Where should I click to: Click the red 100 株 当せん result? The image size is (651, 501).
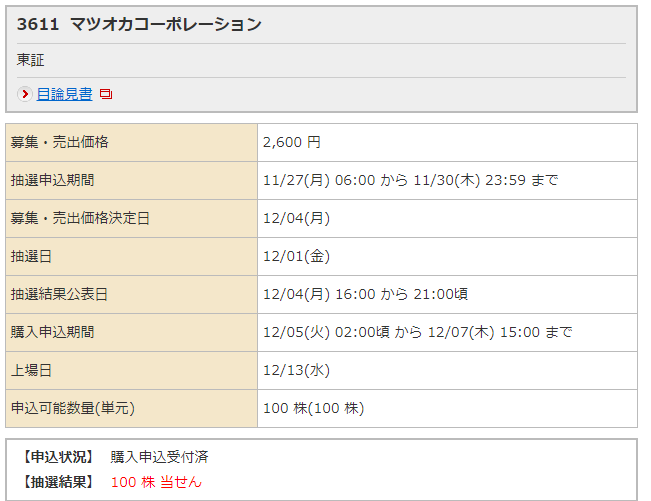pos(156,482)
